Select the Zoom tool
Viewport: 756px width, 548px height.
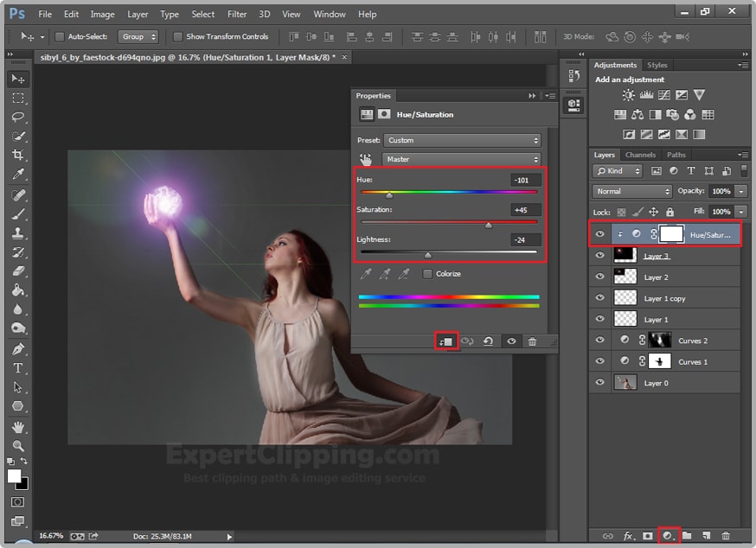tap(17, 446)
